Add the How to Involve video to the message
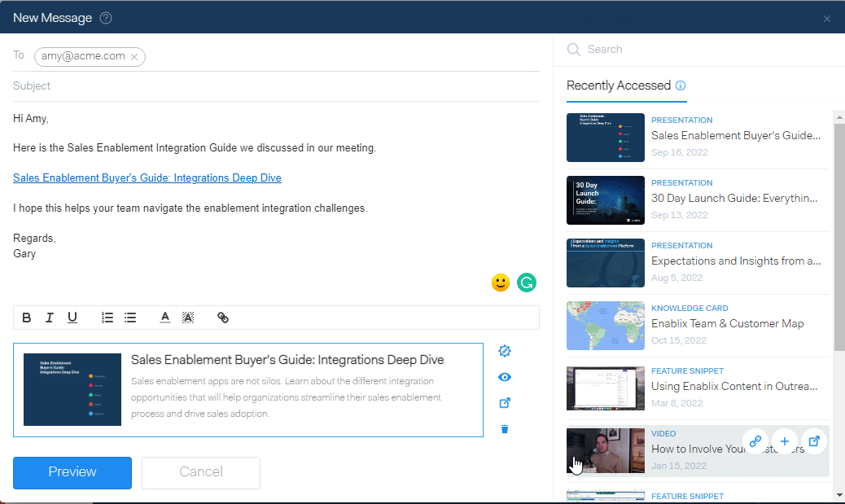The width and height of the screenshot is (845, 504). pos(785,441)
